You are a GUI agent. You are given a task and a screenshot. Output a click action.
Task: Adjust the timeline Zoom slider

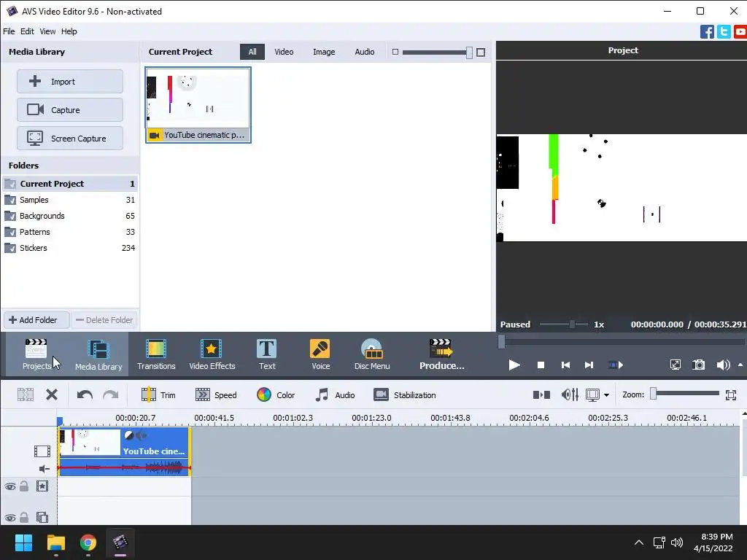point(685,393)
